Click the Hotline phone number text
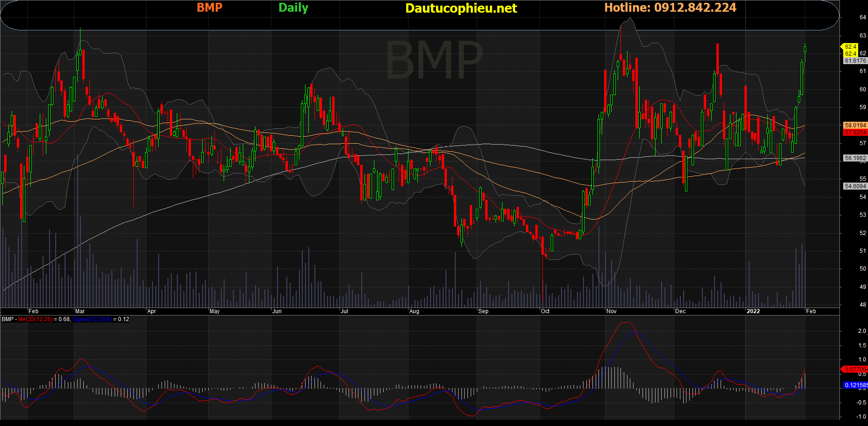The height and width of the screenshot is (426, 868). pyautogui.click(x=670, y=7)
